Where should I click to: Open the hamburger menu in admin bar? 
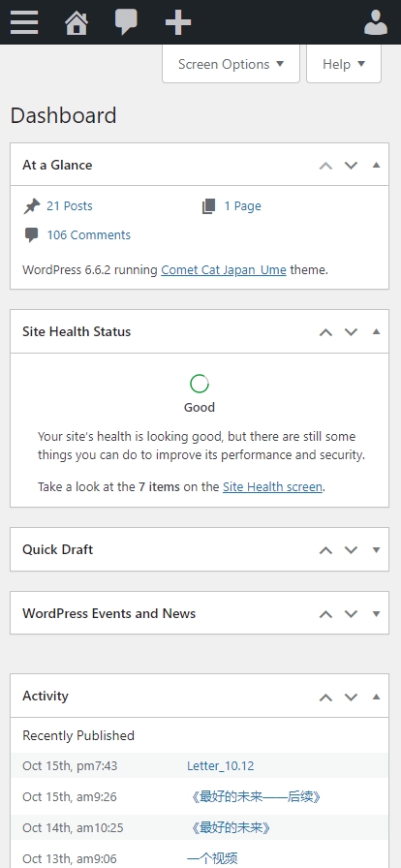tap(24, 22)
